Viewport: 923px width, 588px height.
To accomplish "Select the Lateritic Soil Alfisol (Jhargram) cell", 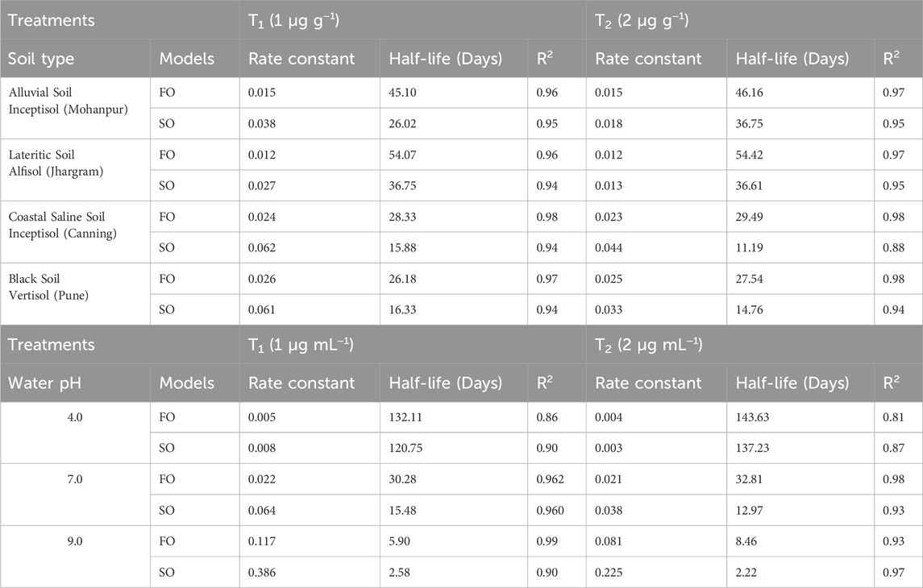I will pos(75,170).
